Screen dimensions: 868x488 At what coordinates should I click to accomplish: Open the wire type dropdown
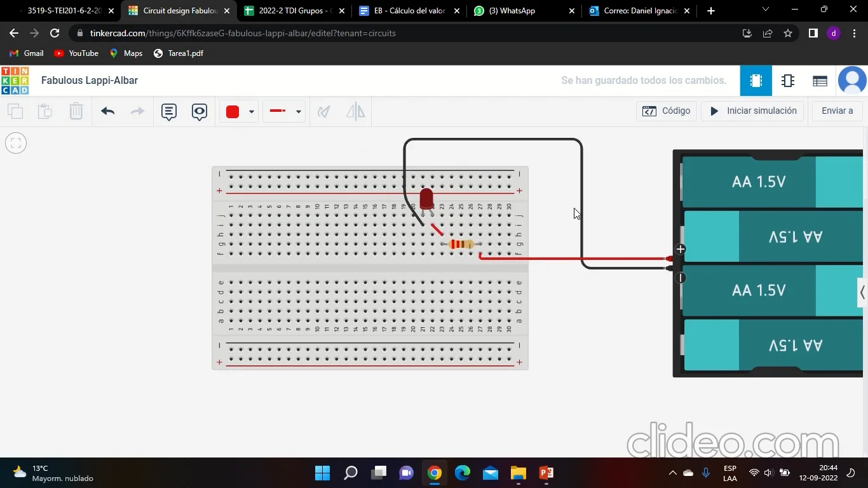point(284,111)
